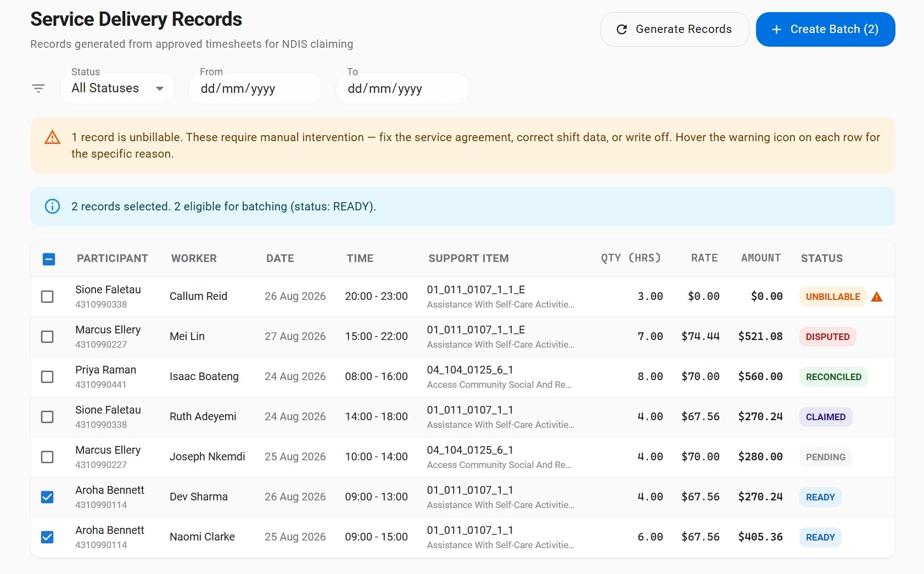Click participant name Priya Raman
Viewport: 924px width, 574px height.
[106, 370]
